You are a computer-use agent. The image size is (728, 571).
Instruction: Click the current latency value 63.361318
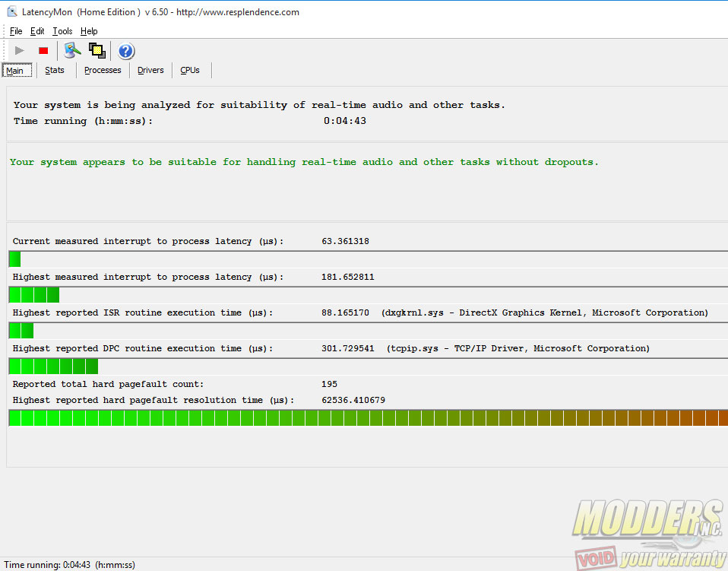(x=346, y=241)
